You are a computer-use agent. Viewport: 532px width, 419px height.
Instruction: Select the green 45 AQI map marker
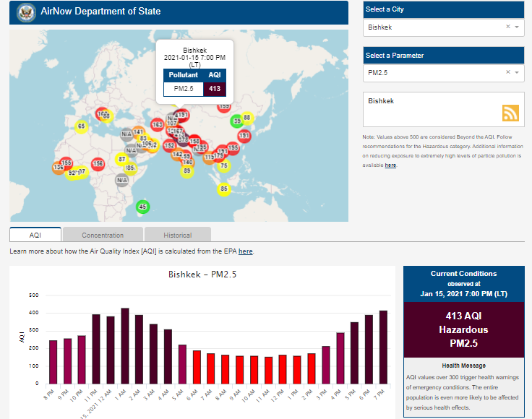[x=143, y=207]
